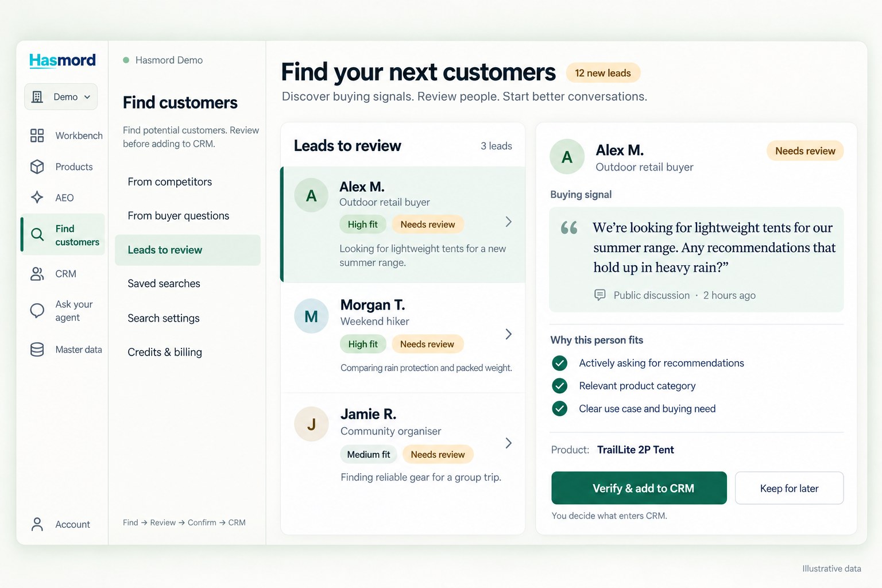Screen dimensions: 882x588
Task: Click the building icon in Demo selector
Action: (37, 96)
